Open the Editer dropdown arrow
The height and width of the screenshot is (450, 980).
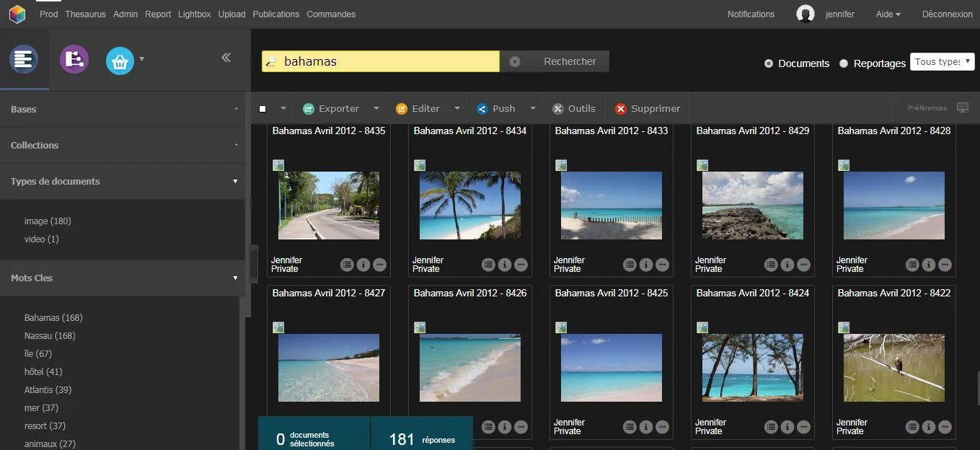coord(456,109)
